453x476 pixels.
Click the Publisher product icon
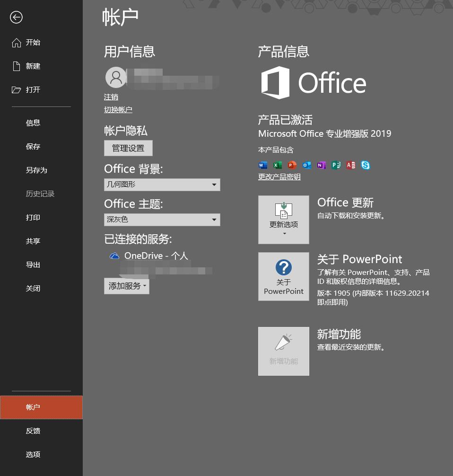[x=336, y=165]
